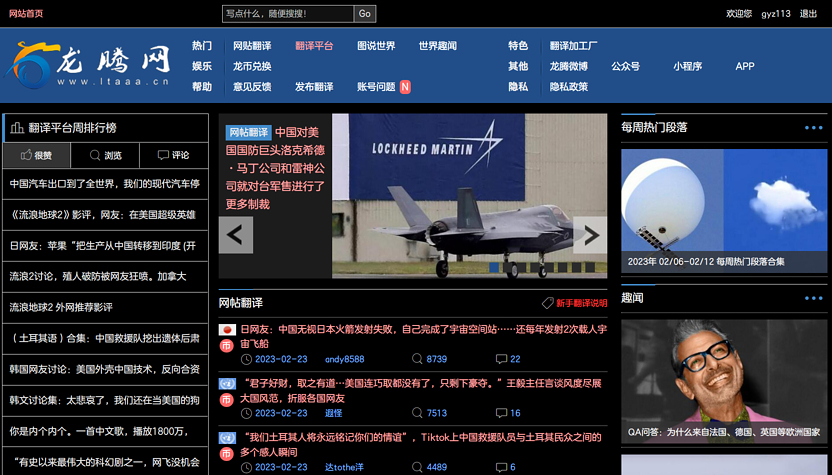Open carousel headline 中国对美国防巨头洛克希德

(x=275, y=168)
